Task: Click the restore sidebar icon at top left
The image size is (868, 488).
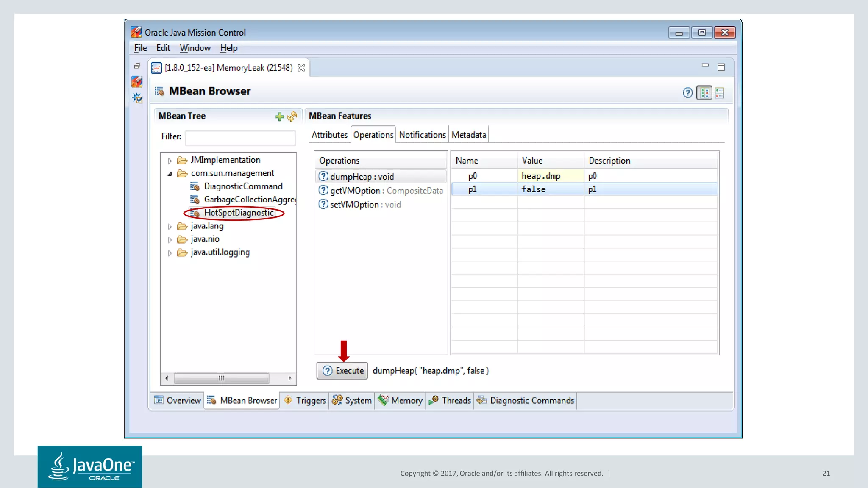Action: (137, 66)
